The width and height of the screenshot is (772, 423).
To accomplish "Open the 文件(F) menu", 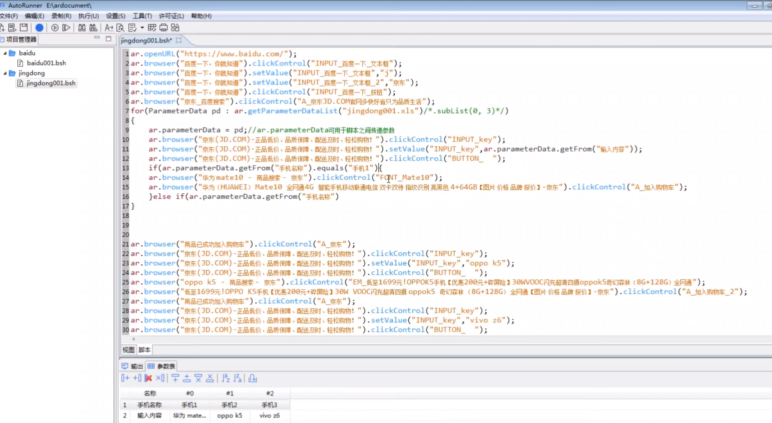I will coord(11,16).
